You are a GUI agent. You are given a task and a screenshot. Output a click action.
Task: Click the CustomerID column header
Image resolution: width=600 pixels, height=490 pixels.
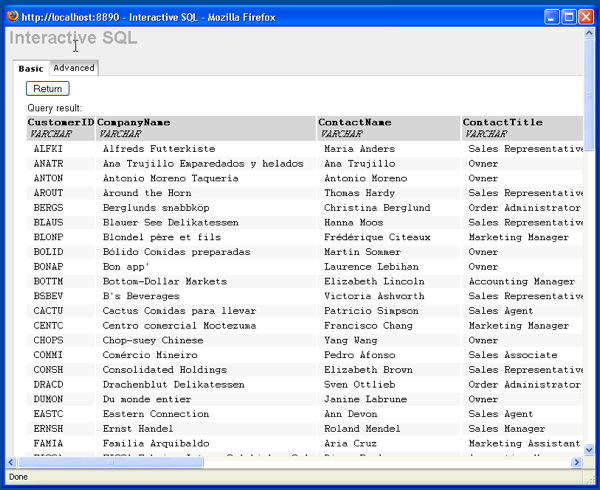pos(60,122)
